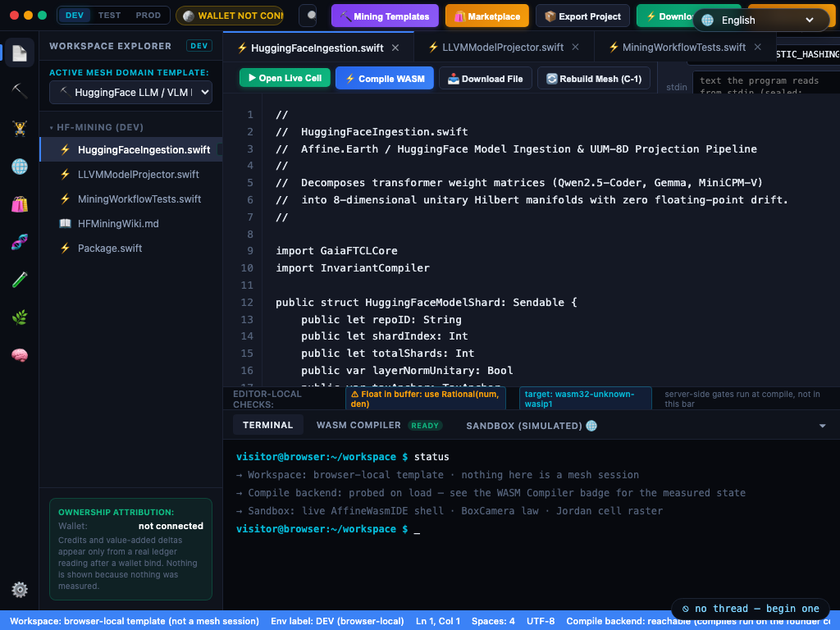840x630 pixels.
Task: Open HuggingFaceIngestion.swift in explorer tree
Action: pyautogui.click(x=131, y=149)
